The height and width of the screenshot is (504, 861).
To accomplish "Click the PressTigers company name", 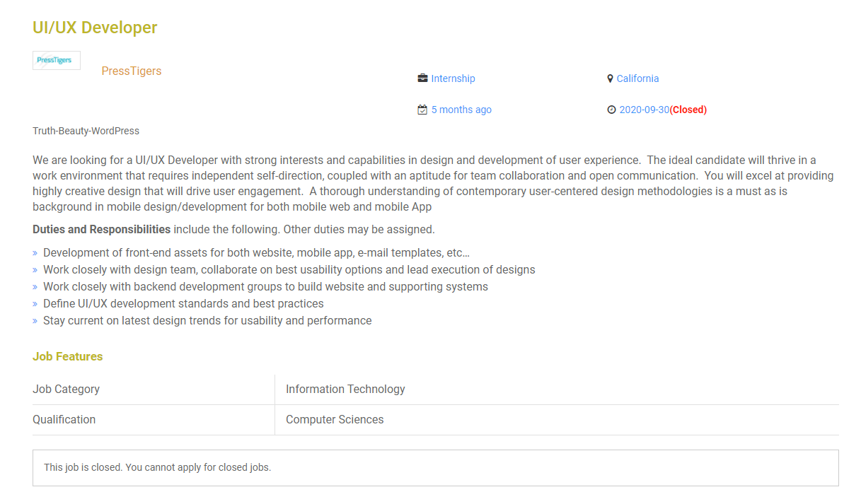I will click(x=132, y=71).
